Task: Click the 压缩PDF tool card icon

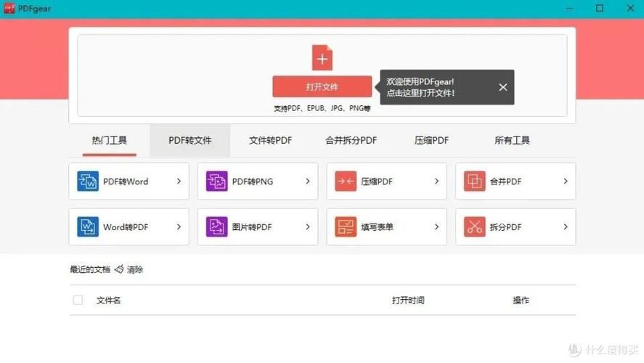Action: click(346, 181)
